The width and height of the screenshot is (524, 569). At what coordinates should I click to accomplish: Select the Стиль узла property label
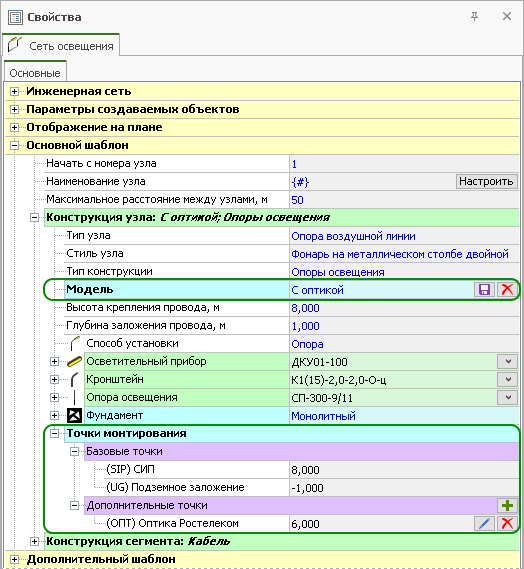(95, 253)
